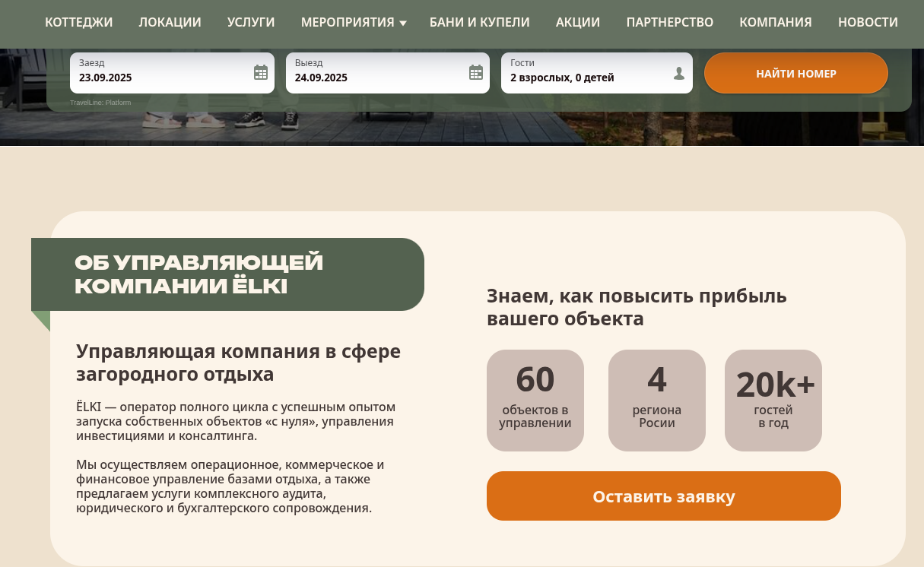Click the TravelLine: Platform link

pyautogui.click(x=100, y=102)
